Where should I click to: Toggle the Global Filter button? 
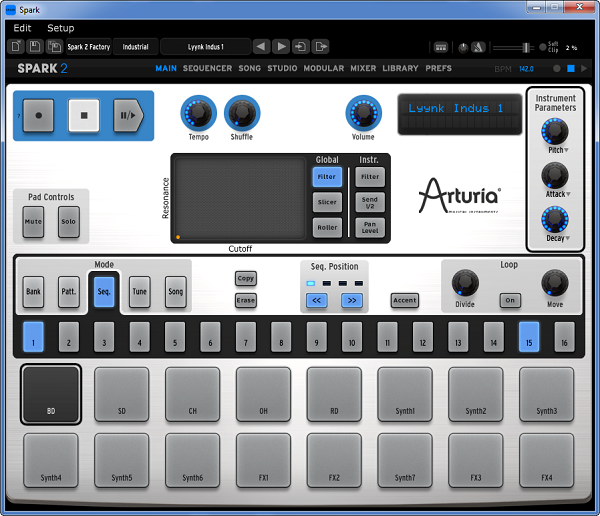(327, 177)
